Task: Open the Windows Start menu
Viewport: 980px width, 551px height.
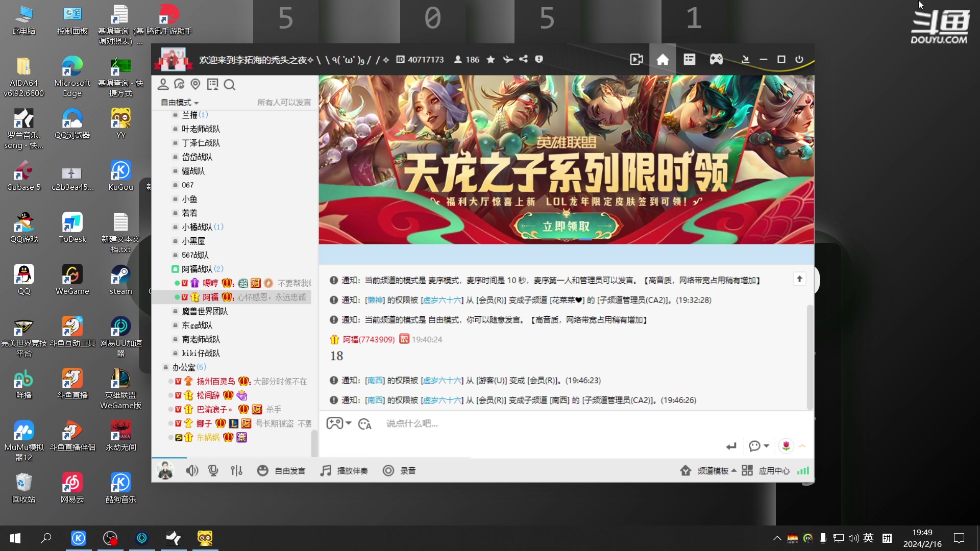Action: click(x=15, y=538)
